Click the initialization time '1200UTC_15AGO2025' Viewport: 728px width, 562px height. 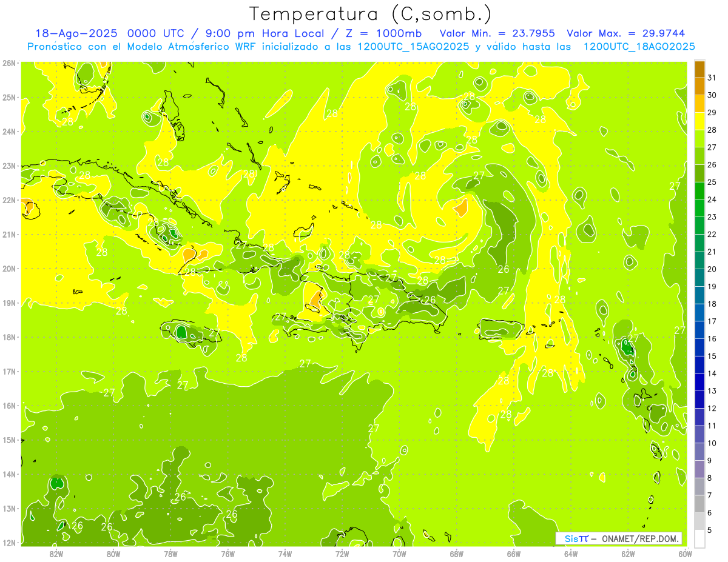pos(413,46)
